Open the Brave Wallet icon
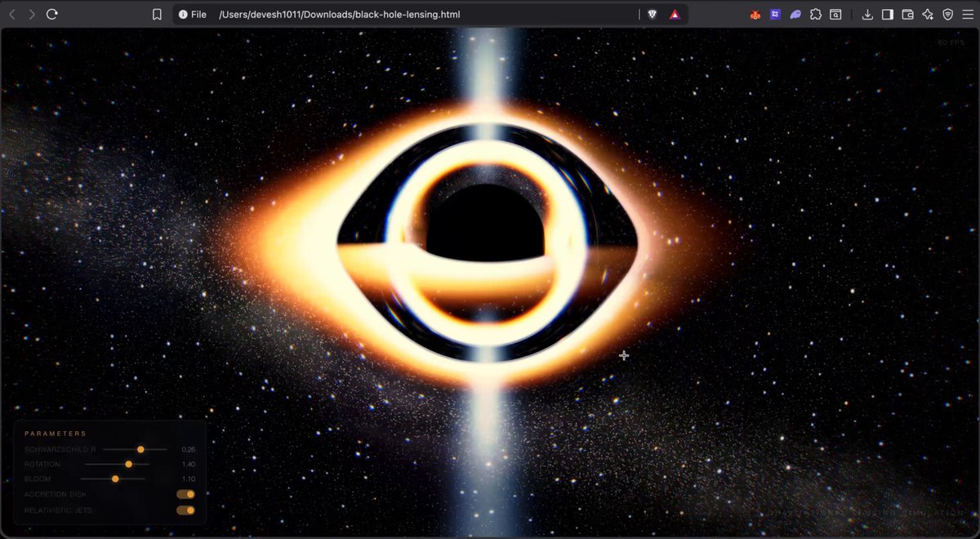The height and width of the screenshot is (539, 980). coord(907,14)
